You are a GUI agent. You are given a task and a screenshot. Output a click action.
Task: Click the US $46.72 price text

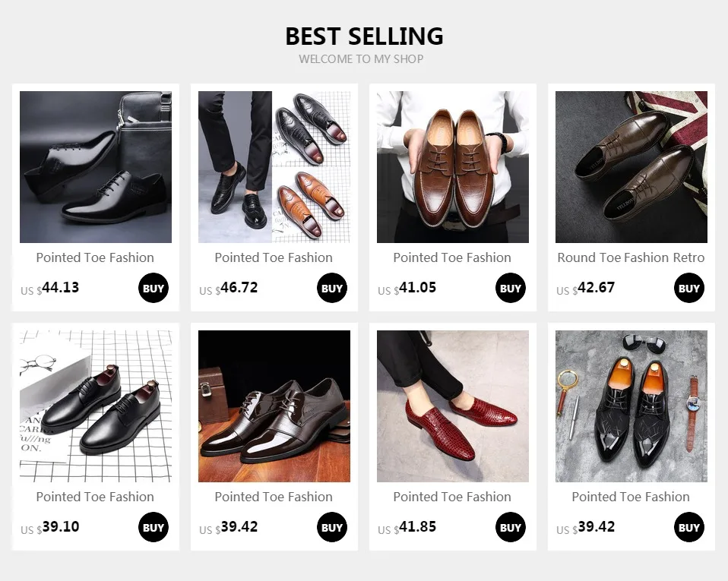tap(229, 288)
